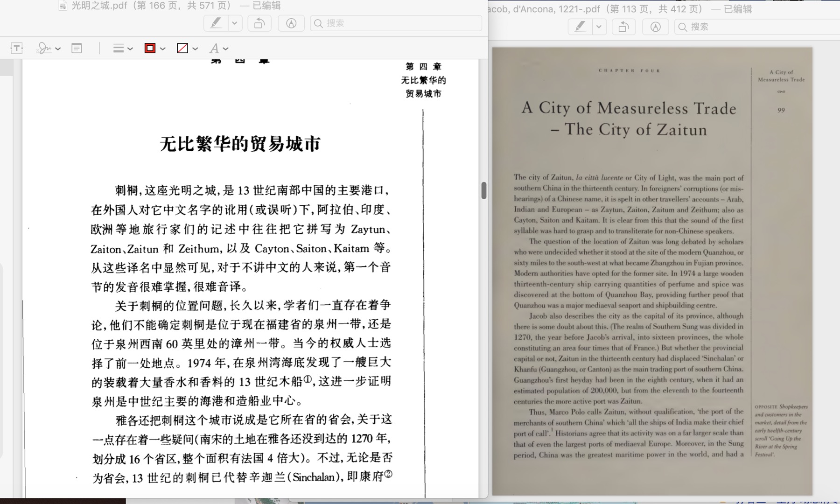Expand the fill color dropdown arrow

coord(195,49)
